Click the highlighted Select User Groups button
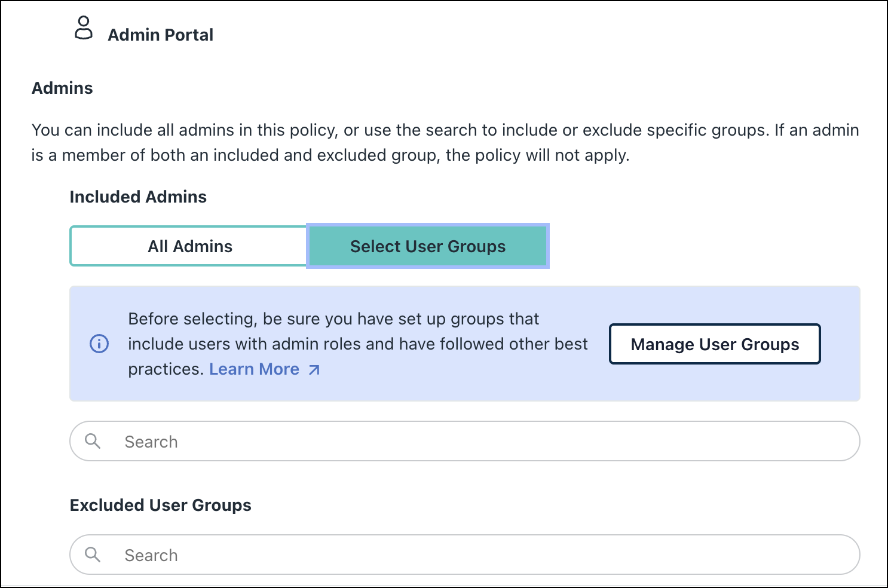888x588 pixels. coord(428,246)
